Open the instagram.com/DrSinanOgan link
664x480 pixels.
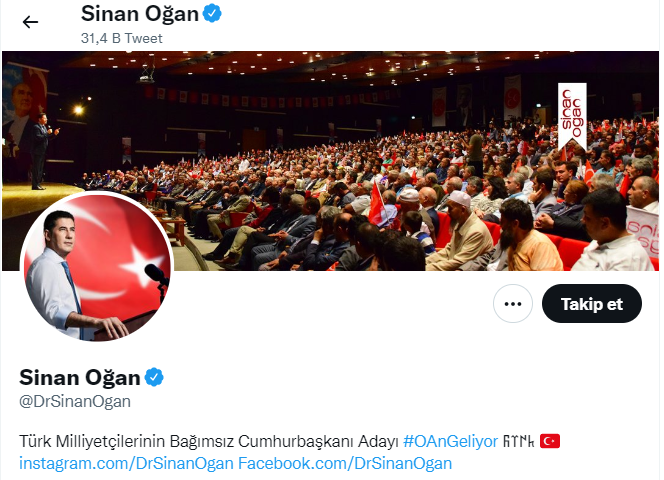(126, 463)
